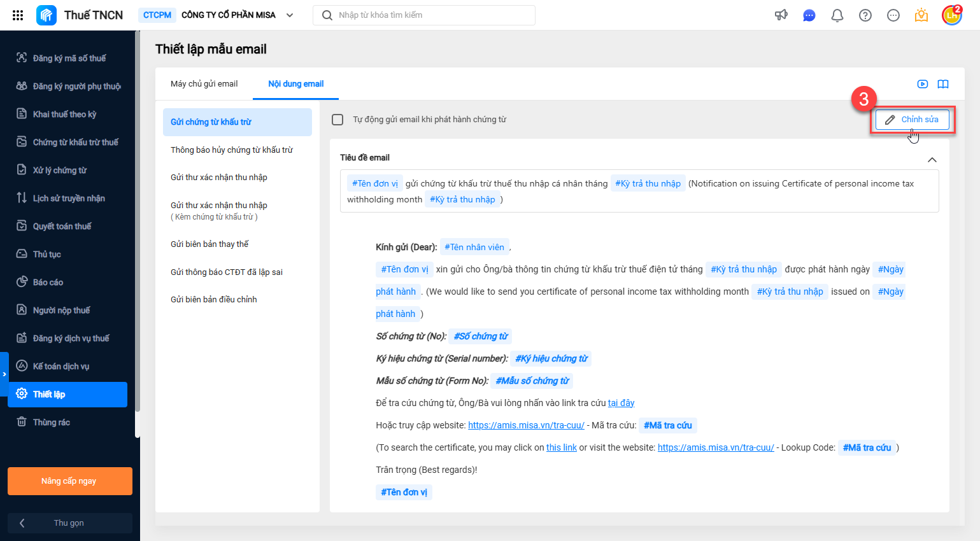Open first amis.misa.vn/tra-cuu link
This screenshot has width=980, height=541.
coord(526,425)
